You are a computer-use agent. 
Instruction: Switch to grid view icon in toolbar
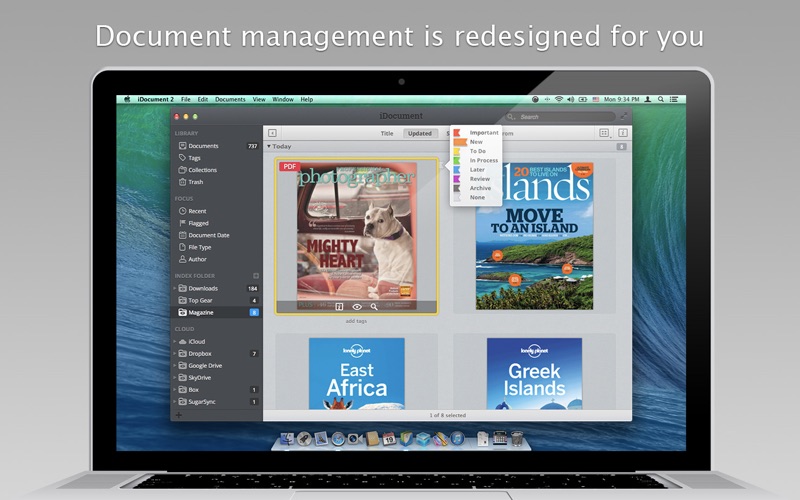point(604,133)
